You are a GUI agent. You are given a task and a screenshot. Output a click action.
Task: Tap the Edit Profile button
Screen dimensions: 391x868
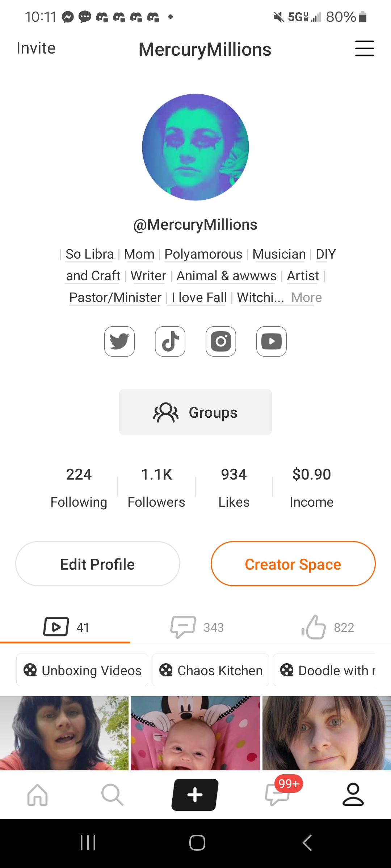[x=98, y=564]
